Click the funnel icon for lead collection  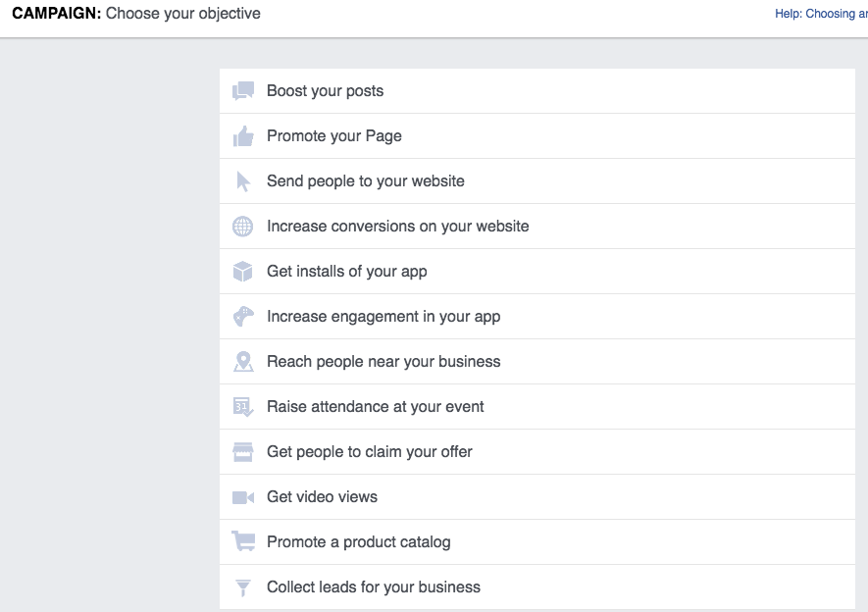click(x=242, y=586)
